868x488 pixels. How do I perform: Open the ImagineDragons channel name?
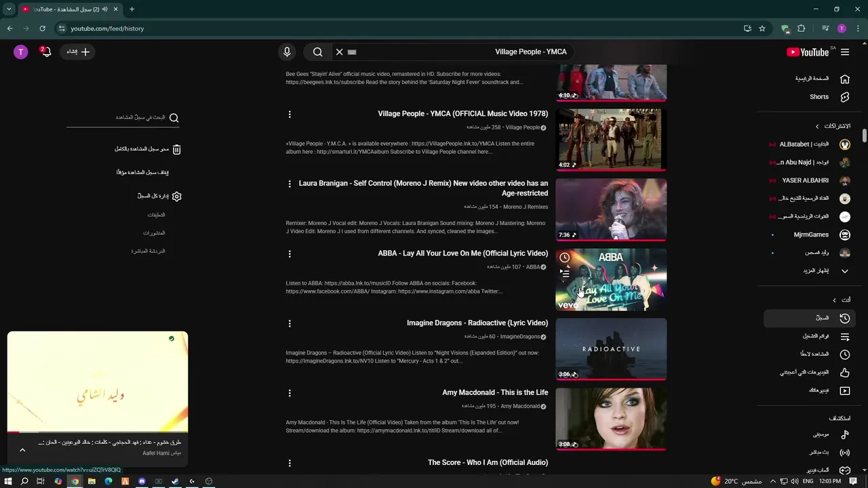[x=520, y=336]
